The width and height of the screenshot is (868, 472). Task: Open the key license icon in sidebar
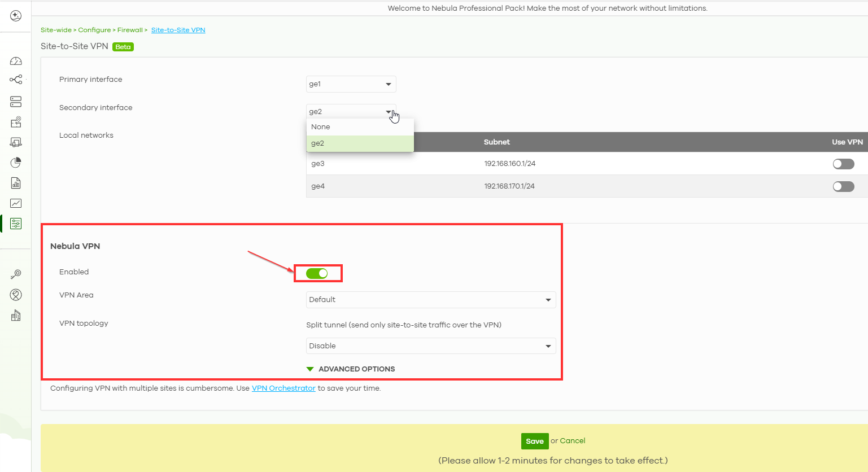click(x=16, y=274)
